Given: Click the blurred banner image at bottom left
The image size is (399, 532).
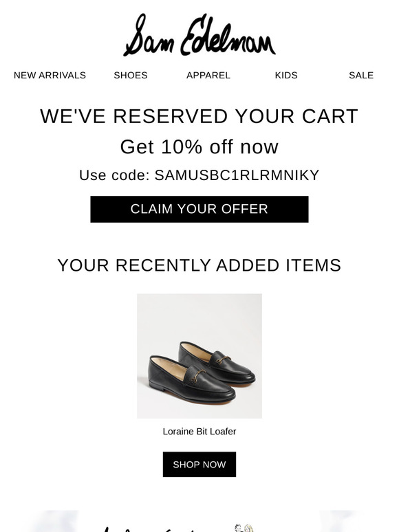Looking at the screenshot, I should [54, 521].
